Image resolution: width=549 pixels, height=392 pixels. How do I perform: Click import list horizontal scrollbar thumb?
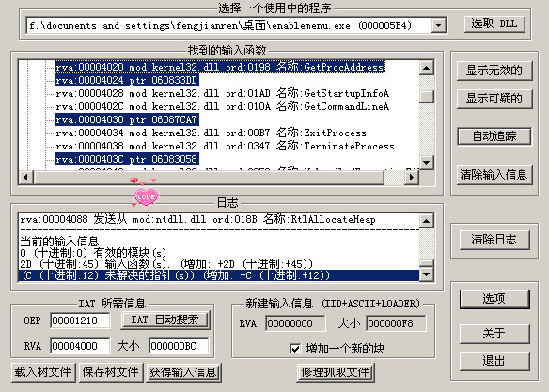209,178
